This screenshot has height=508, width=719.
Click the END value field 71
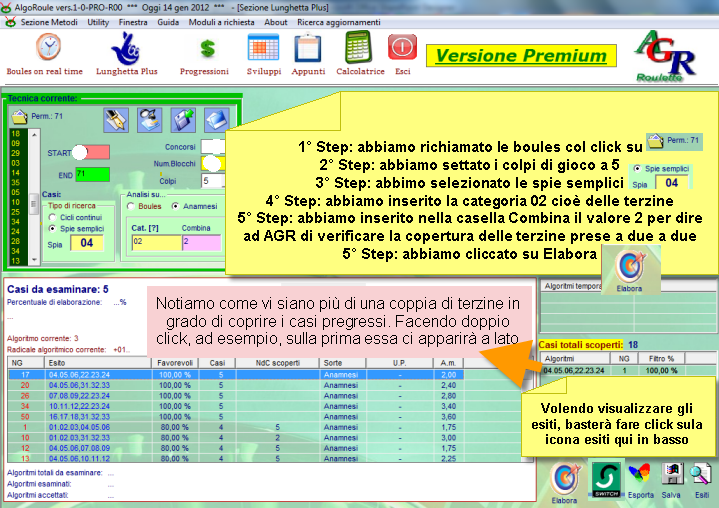(x=92, y=174)
